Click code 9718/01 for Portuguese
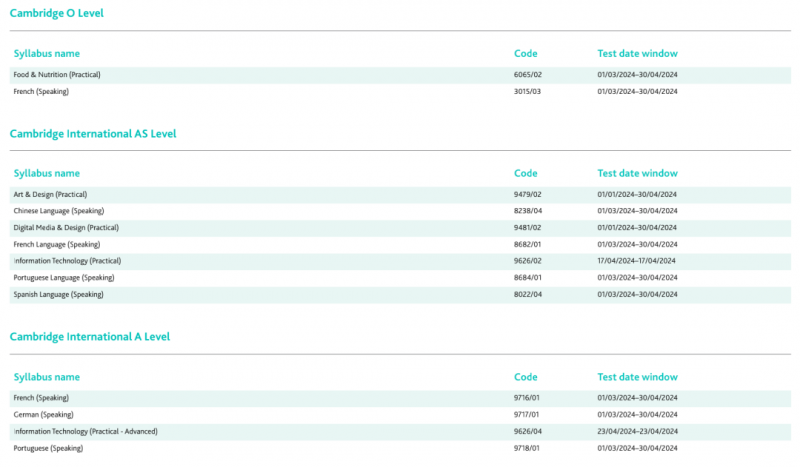 (x=527, y=448)
